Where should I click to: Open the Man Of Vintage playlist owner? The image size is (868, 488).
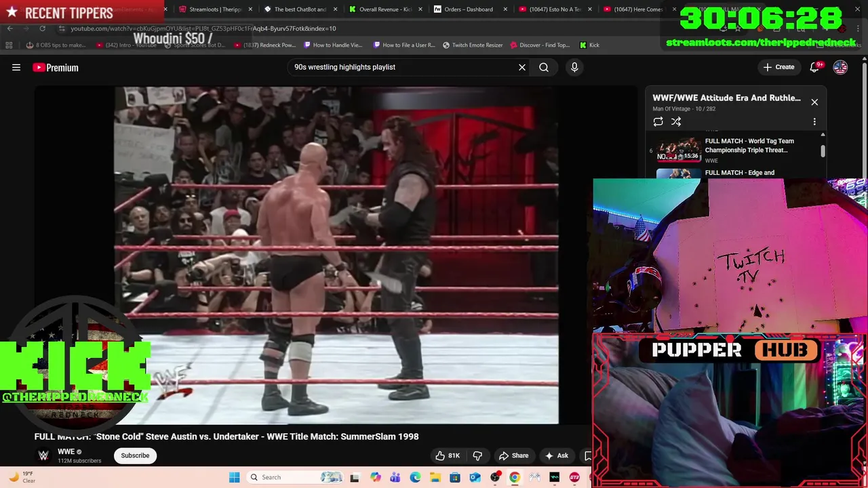(671, 109)
